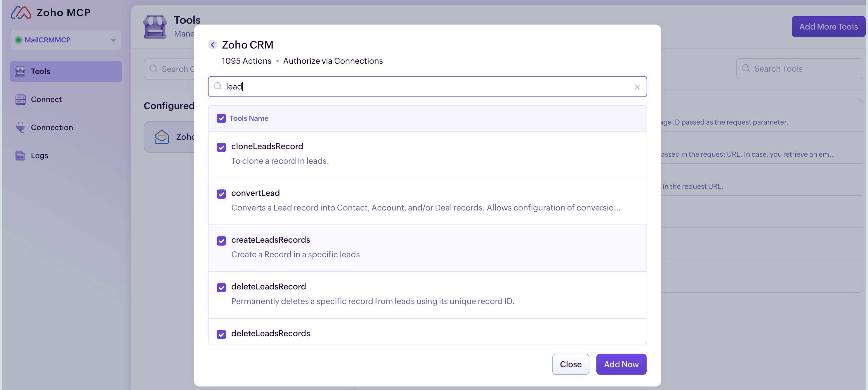Uncheck the createLeadsRecords tool
The height and width of the screenshot is (390, 868).
221,241
